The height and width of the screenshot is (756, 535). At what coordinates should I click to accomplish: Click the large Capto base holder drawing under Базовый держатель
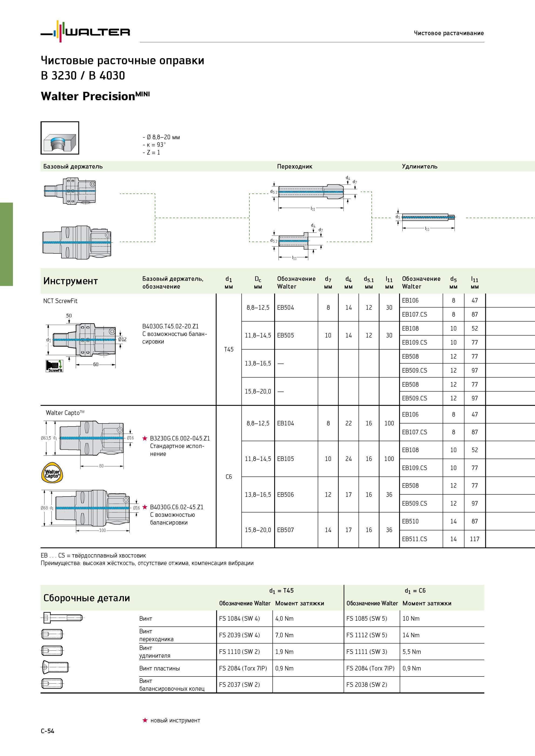point(77,242)
